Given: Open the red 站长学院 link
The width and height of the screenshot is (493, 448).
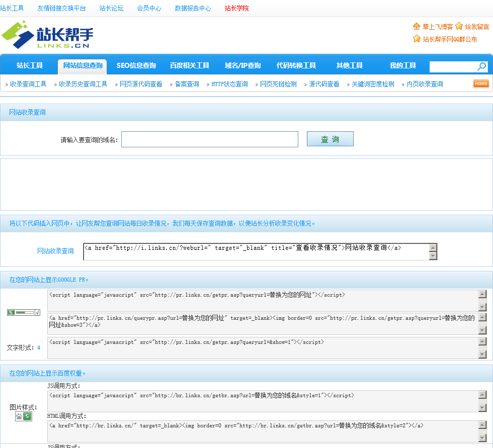Looking at the screenshot, I should [x=236, y=8].
